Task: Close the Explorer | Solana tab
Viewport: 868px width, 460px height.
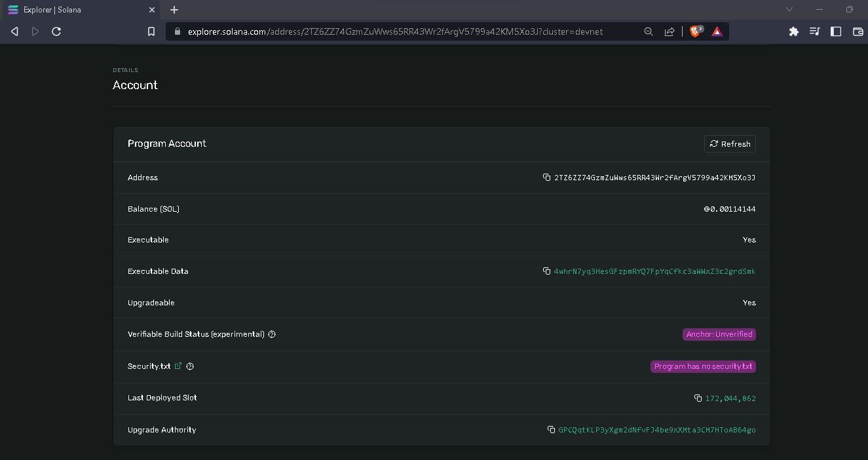Action: click(x=152, y=10)
